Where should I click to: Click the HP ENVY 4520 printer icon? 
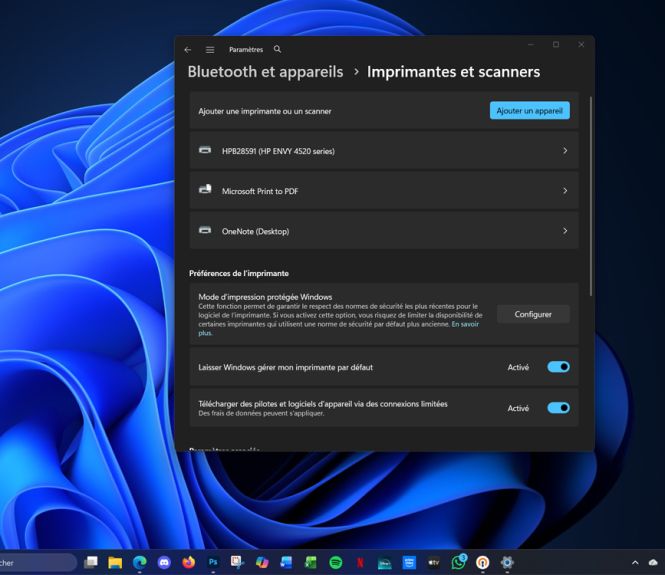[x=205, y=151]
